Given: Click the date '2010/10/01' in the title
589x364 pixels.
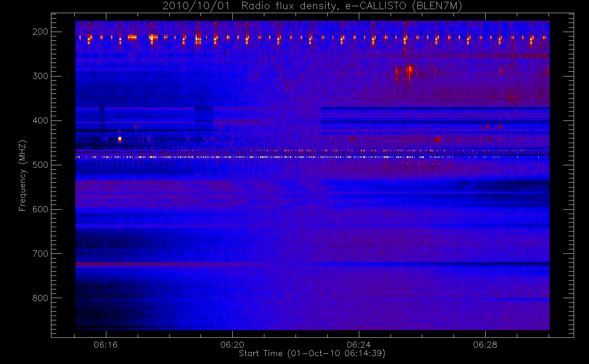Looking at the screenshot, I should [x=196, y=6].
